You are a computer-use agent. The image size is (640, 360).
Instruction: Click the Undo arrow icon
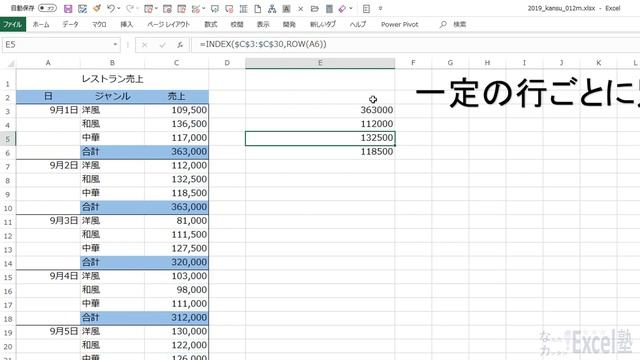tap(111, 9)
